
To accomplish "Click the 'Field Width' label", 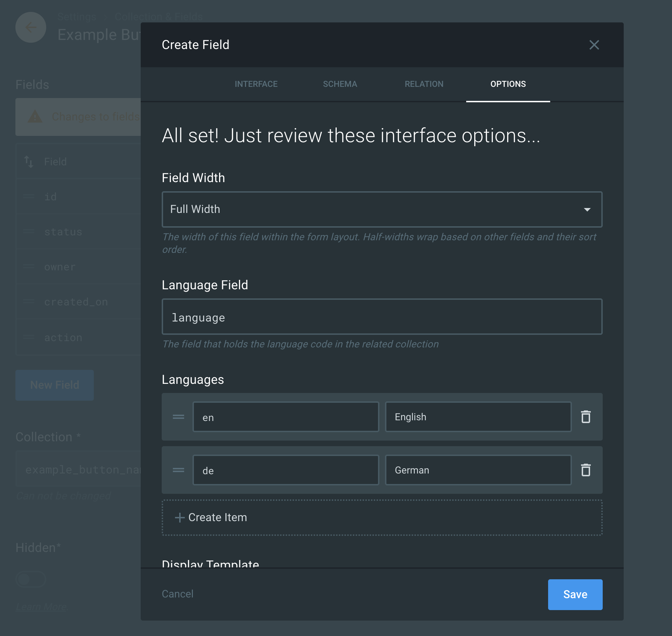I will pos(193,178).
